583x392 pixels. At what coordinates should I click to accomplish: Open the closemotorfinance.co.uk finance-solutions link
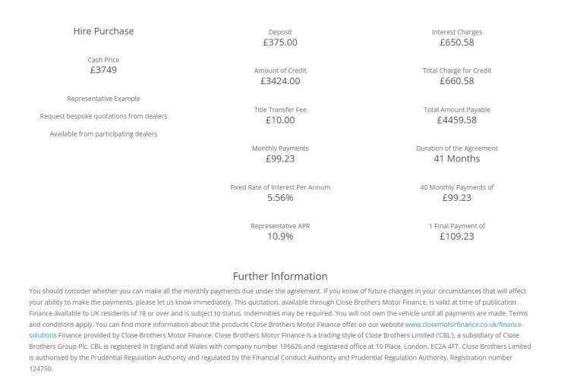click(x=463, y=324)
